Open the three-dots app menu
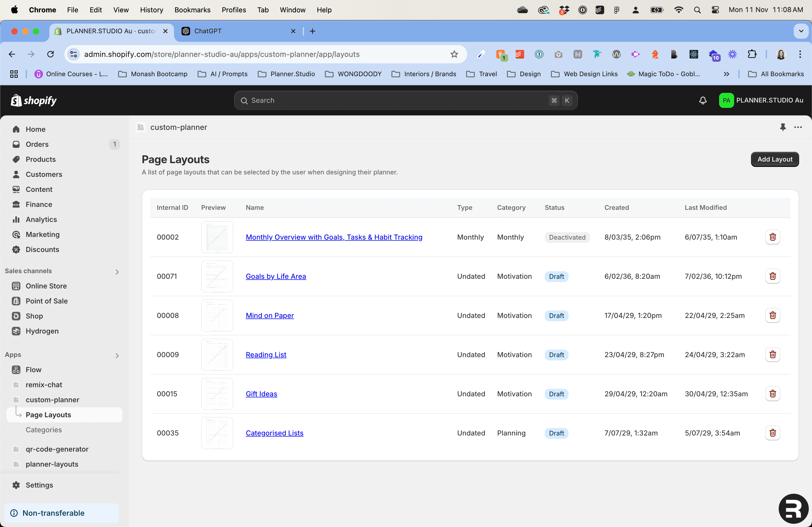The width and height of the screenshot is (812, 527). (798, 127)
